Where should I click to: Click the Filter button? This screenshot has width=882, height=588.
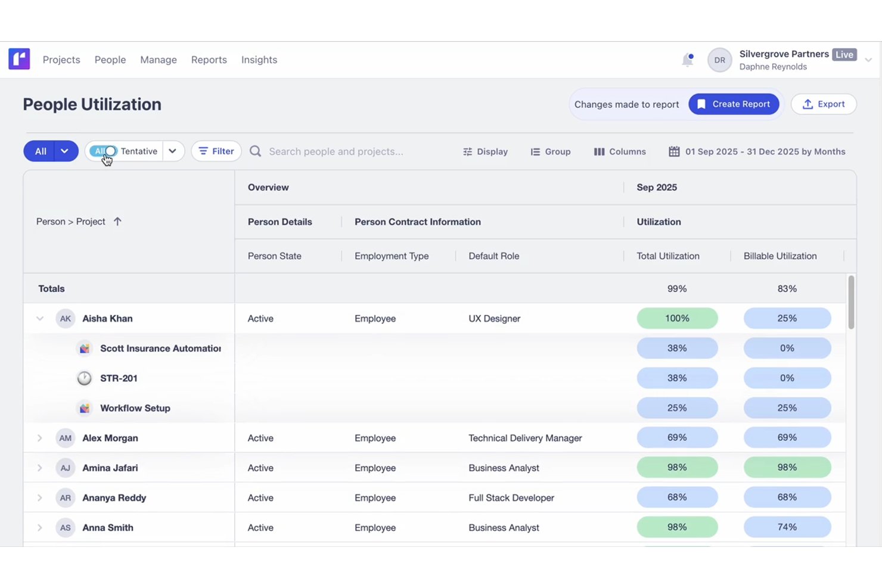(216, 151)
